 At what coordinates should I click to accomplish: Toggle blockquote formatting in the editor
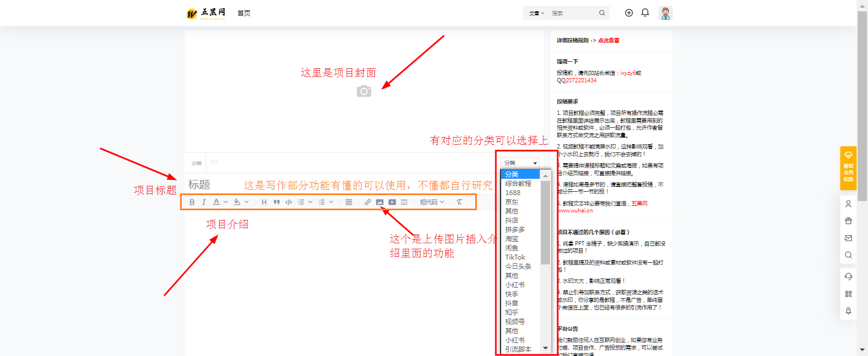[277, 202]
